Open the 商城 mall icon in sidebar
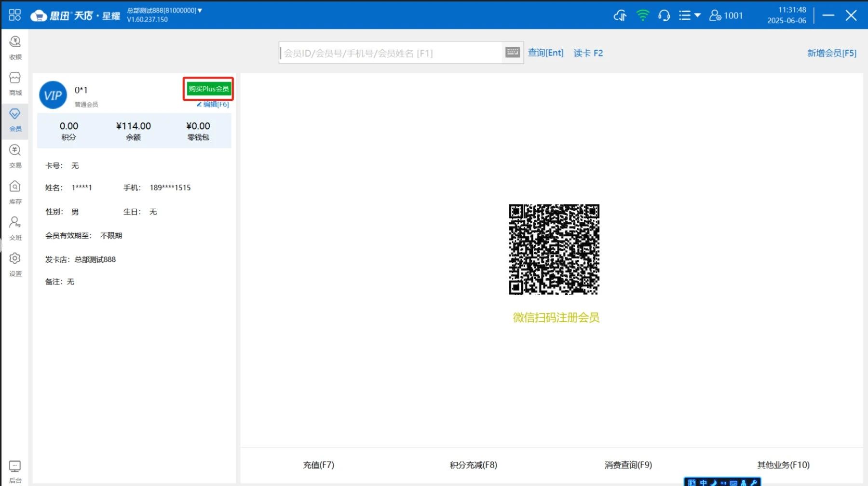This screenshot has width=868, height=486. 15,83
